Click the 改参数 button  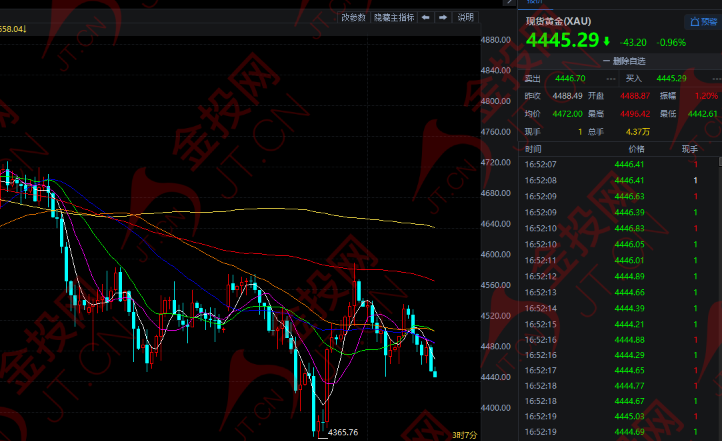[353, 17]
